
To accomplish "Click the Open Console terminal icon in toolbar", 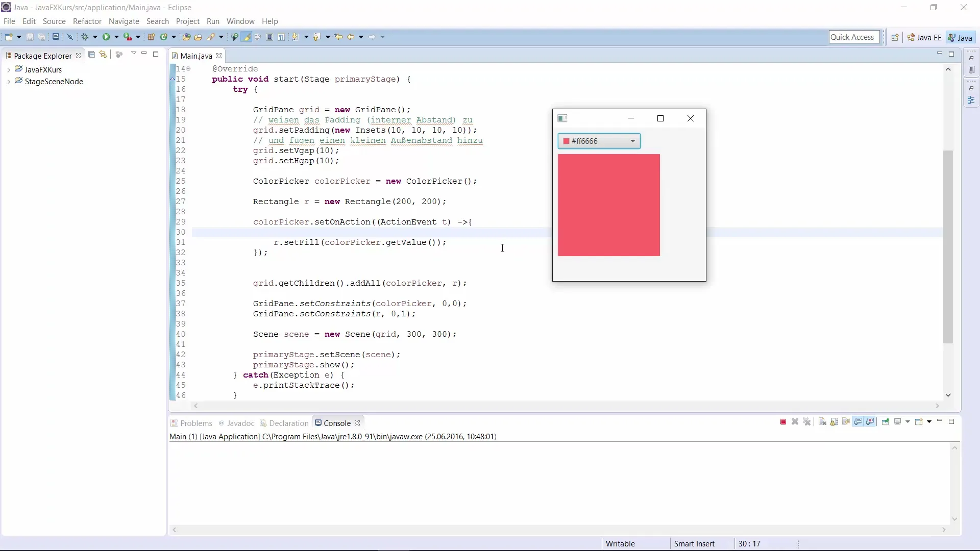I will tap(56, 37).
